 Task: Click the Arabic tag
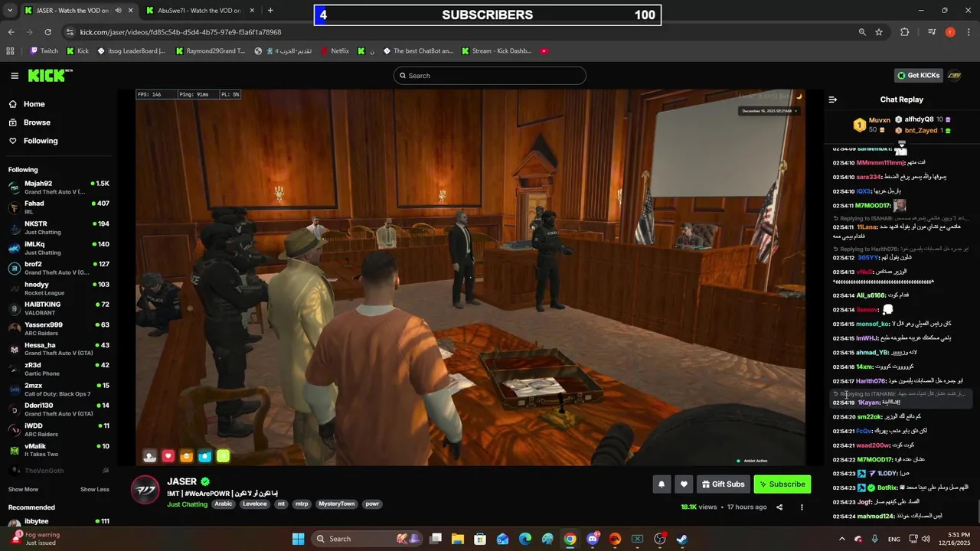click(x=223, y=504)
